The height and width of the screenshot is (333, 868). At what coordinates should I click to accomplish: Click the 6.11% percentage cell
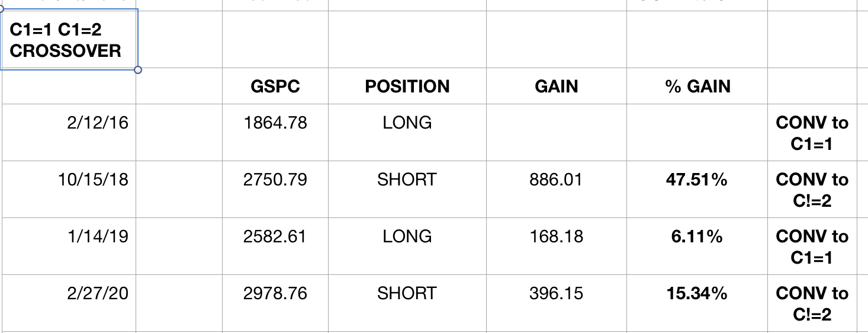(697, 236)
